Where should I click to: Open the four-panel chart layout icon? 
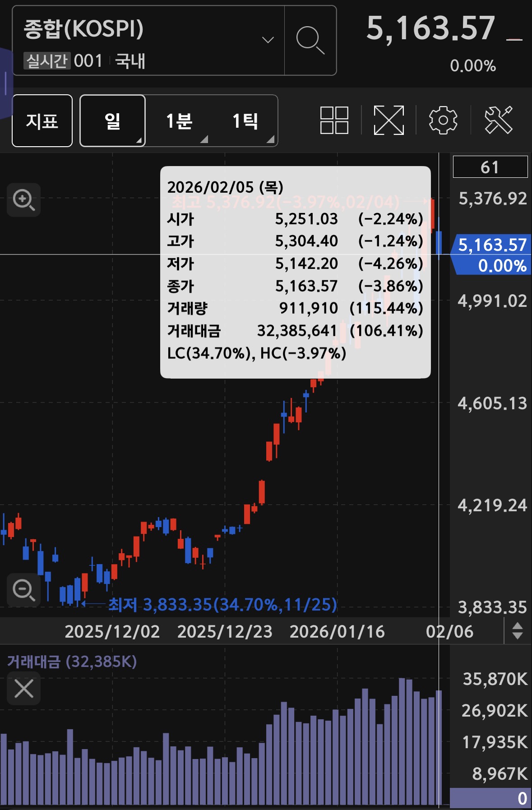pyautogui.click(x=334, y=120)
